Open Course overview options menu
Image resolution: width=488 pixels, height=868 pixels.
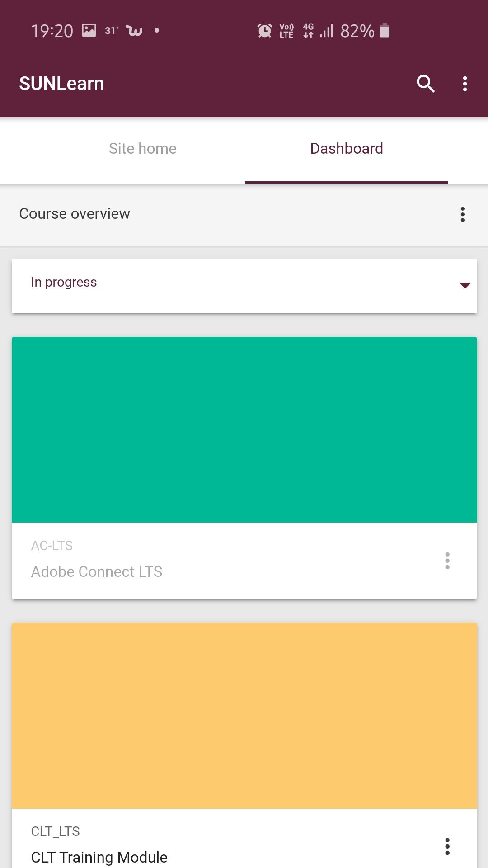[462, 214]
